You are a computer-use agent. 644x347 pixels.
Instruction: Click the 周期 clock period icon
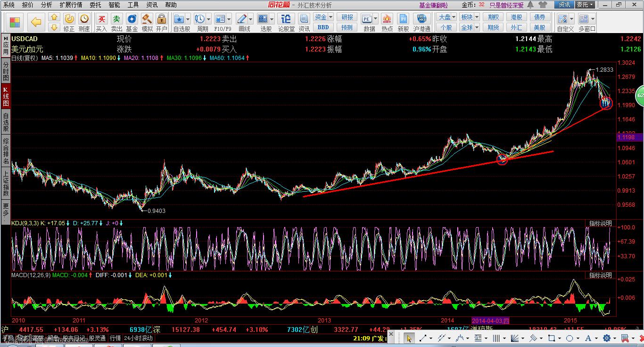[x=200, y=19]
